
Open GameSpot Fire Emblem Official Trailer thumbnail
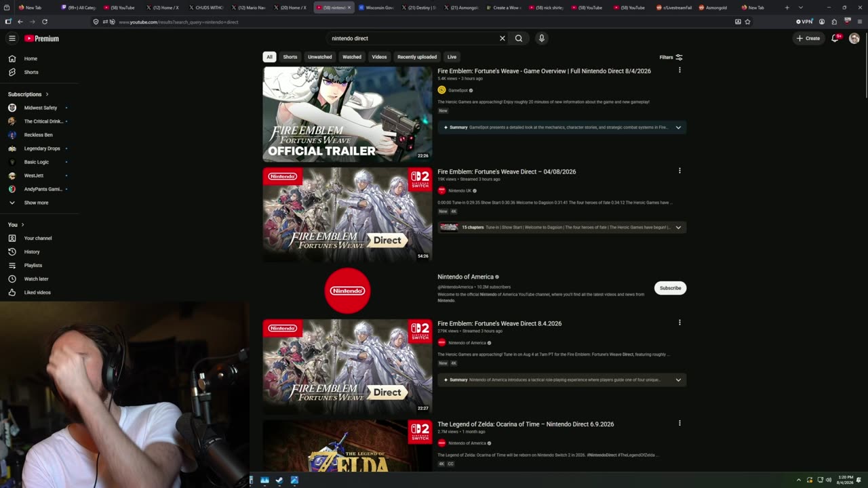click(347, 114)
